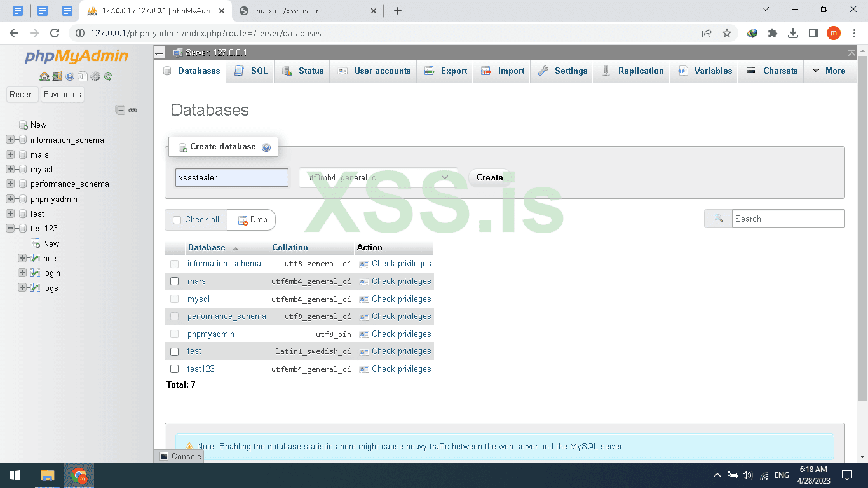Collapse all tree items icon
Screen dimensions: 868x488
[x=120, y=110]
